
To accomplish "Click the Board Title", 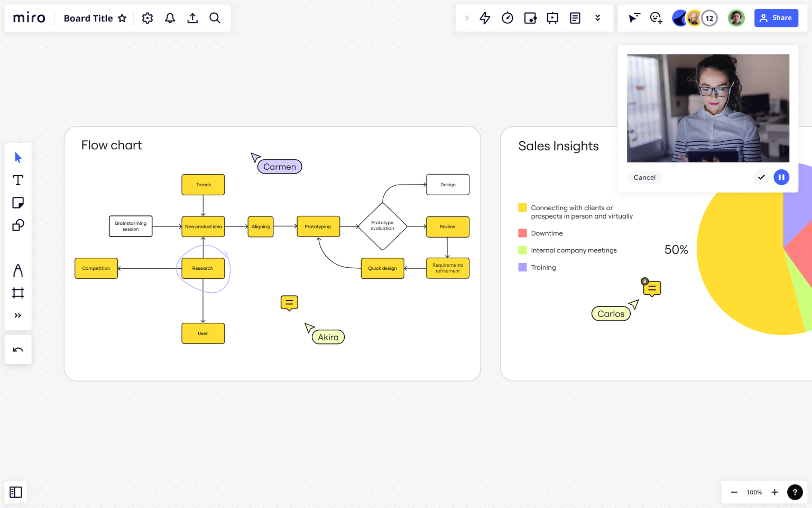I will click(x=88, y=17).
